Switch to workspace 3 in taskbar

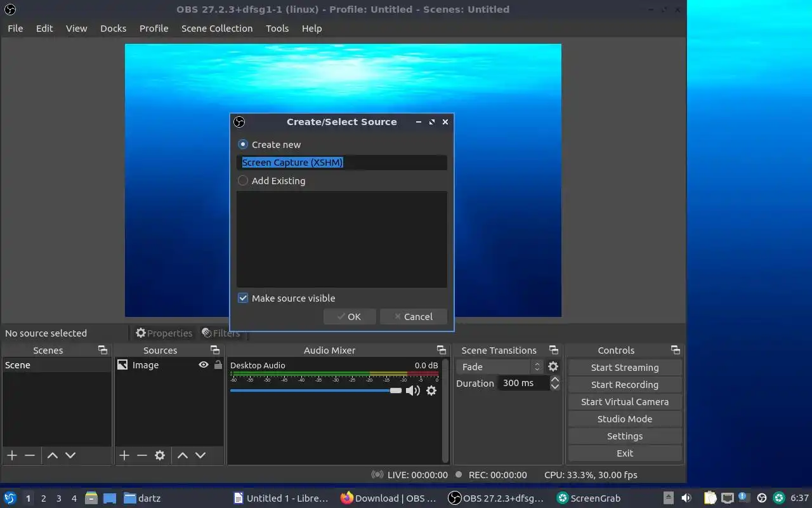tap(58, 498)
